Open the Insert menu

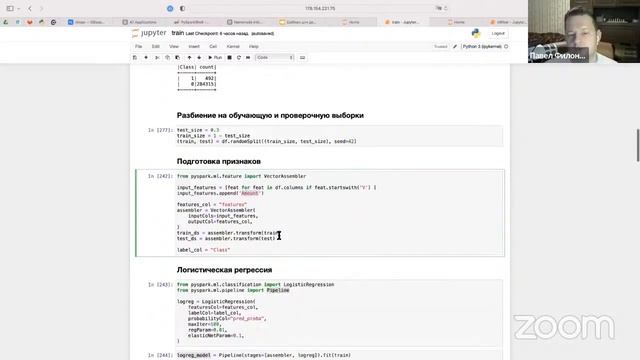194,47
